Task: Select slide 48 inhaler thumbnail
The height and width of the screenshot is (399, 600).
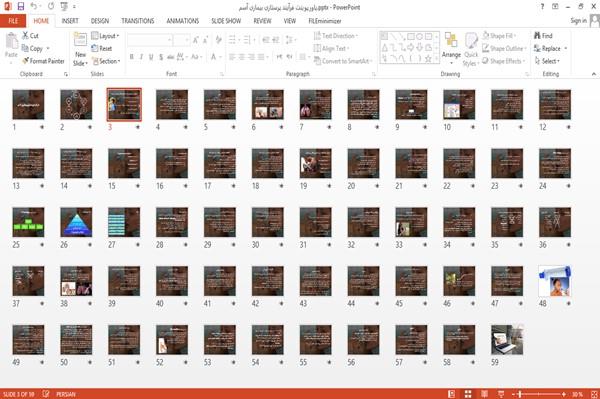Action: coord(555,281)
